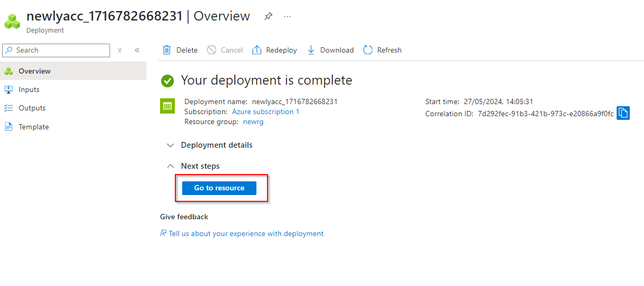Select the Template sidebar item
The image size is (644, 286).
click(33, 127)
